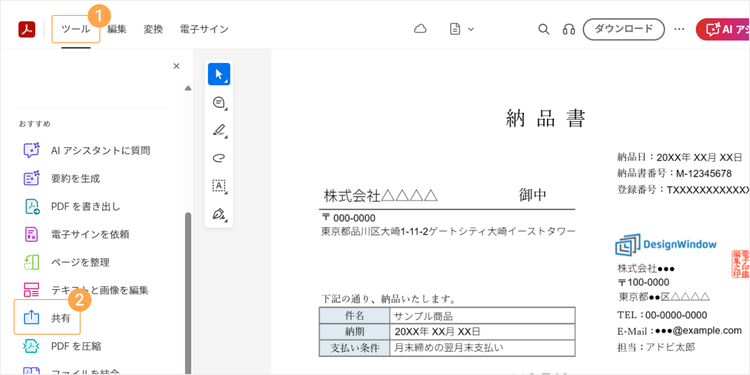The image size is (750, 375).
Task: Select the freehand draw loop tool
Action: tap(219, 158)
